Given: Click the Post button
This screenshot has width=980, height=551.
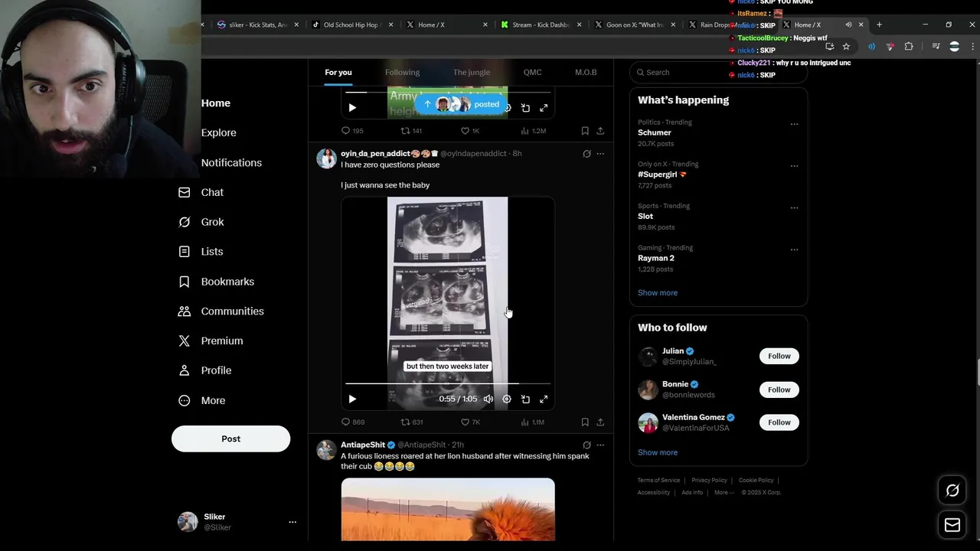Looking at the screenshot, I should pos(230,439).
